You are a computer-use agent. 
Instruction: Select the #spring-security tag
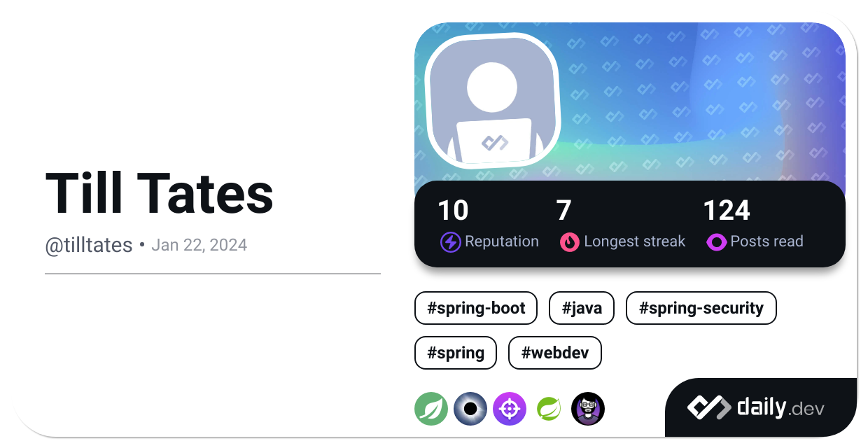tap(701, 308)
